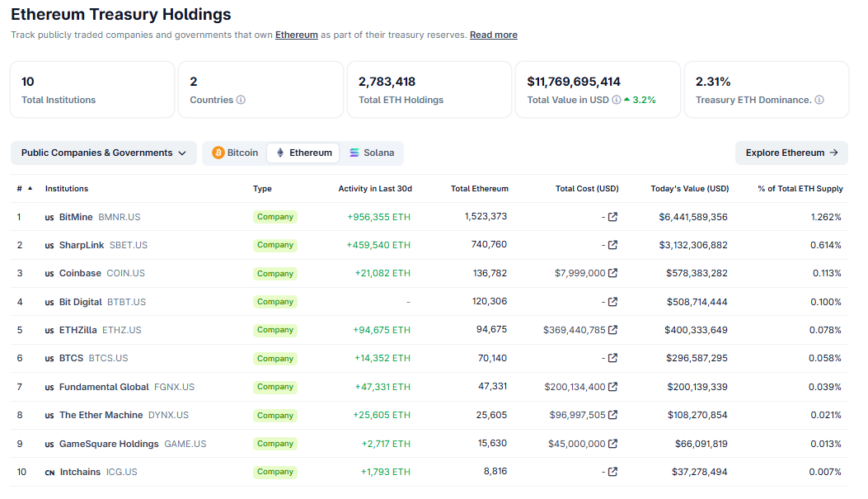
Task: Open the BitMine institution row link
Action: 76,217
